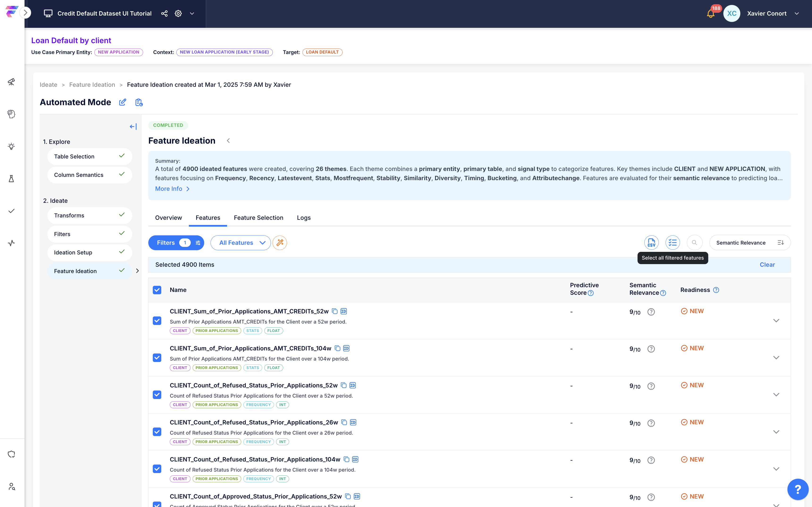Switch to the Feature Selection tab
812x507 pixels.
(258, 218)
